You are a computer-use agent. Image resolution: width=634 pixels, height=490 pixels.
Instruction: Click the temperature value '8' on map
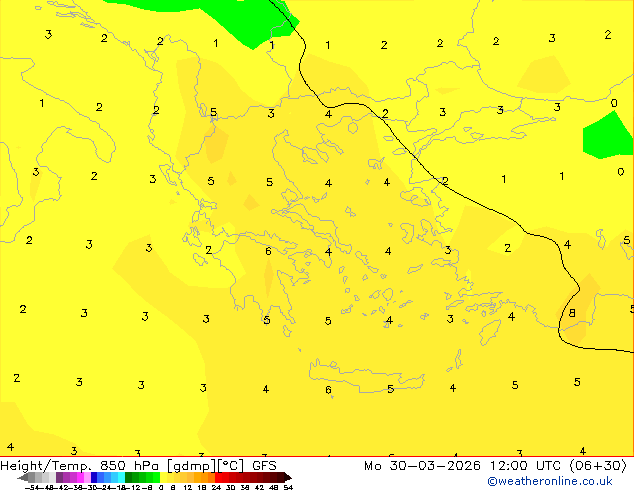[572, 313]
